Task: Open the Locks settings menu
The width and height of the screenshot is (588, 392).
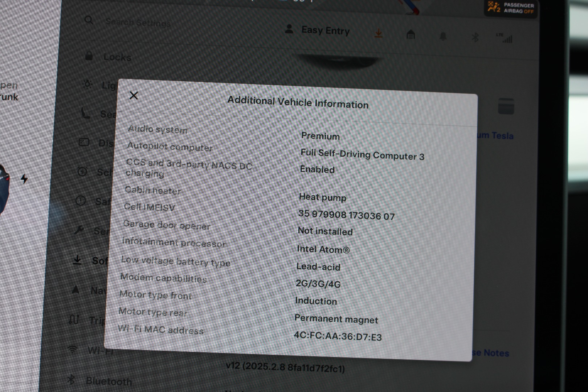Action: 109,57
